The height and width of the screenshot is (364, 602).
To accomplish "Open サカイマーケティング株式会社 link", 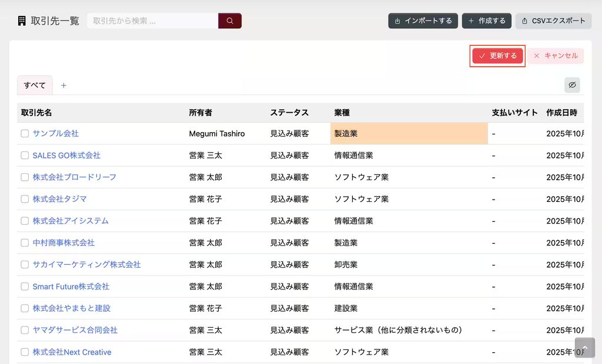I will 87,265.
